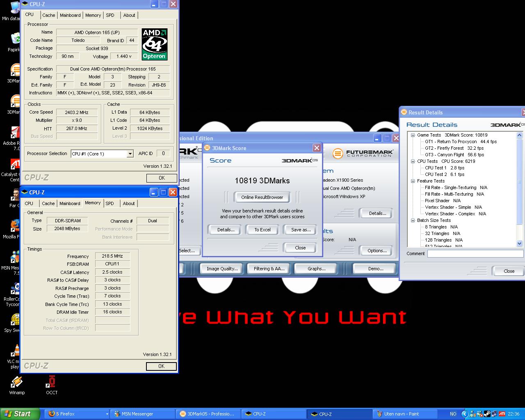Switch to Mainboard tab in the upper CPU-Z window
The width and height of the screenshot is (525, 420).
click(x=70, y=15)
